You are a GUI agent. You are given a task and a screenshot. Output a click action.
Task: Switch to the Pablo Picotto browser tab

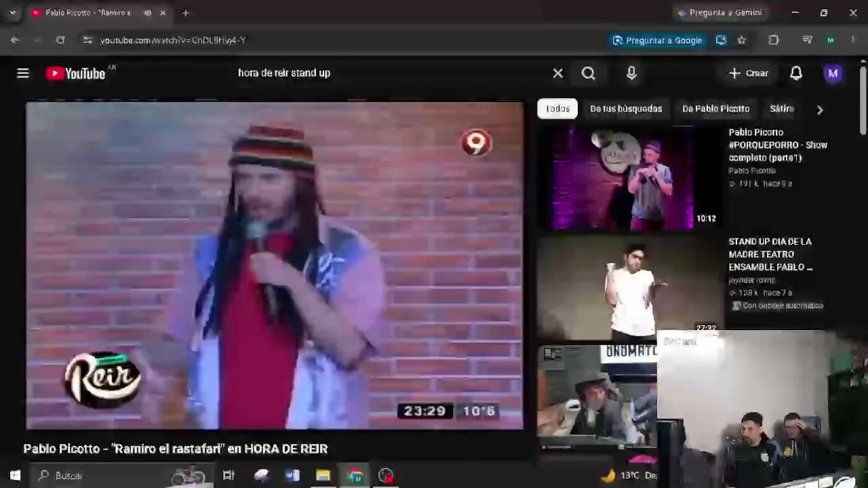point(88,13)
